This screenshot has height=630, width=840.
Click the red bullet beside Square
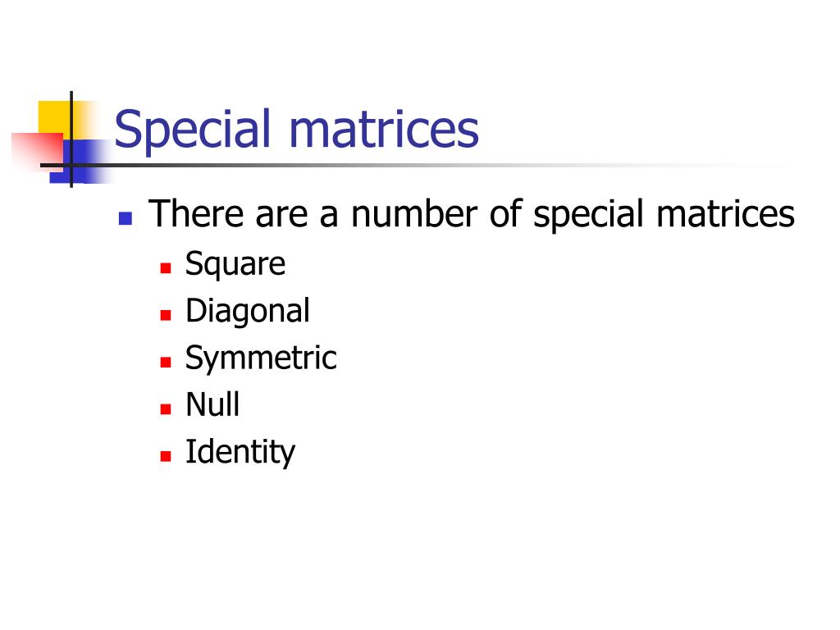166,268
